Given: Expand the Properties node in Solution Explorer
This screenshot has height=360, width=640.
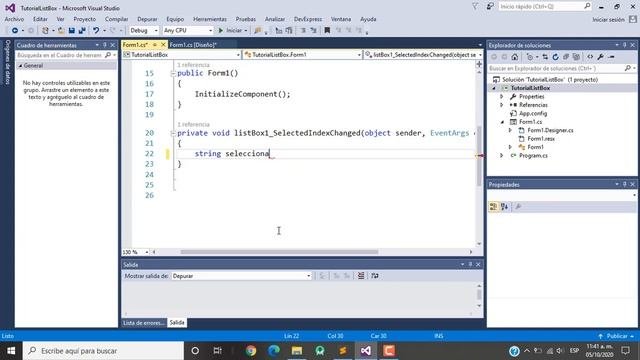Looking at the screenshot, I should click(x=502, y=97).
